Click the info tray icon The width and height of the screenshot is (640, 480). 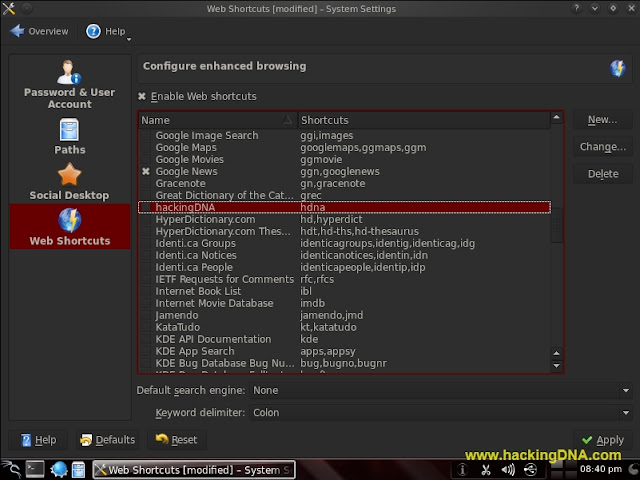tap(462, 470)
